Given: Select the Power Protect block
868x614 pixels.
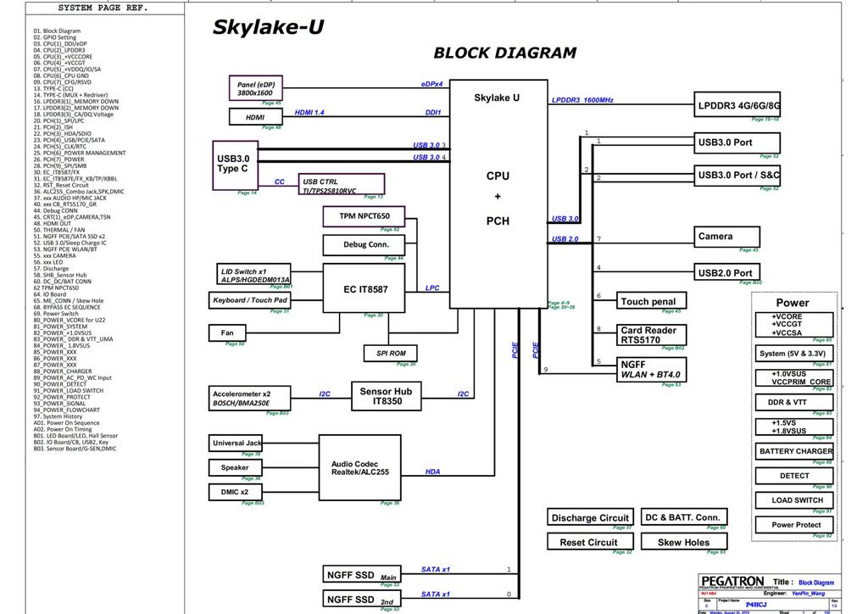Looking at the screenshot, I should click(793, 525).
